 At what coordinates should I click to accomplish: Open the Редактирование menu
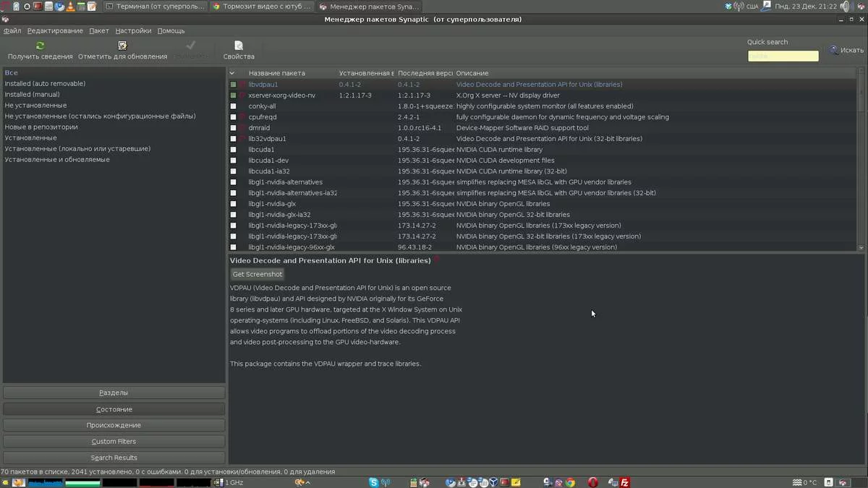tap(55, 31)
